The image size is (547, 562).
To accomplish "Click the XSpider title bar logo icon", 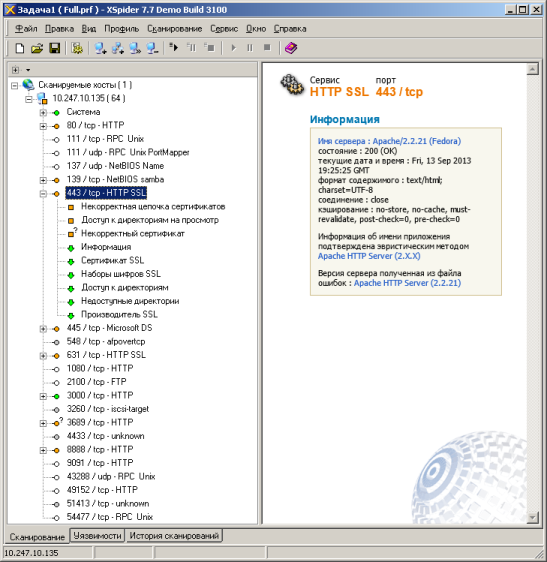I will tap(10, 10).
